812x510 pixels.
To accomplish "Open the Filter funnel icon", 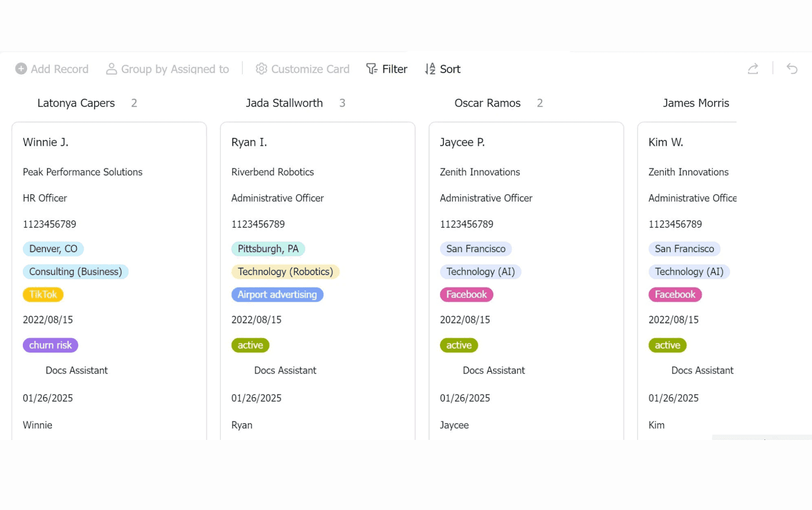I will [371, 69].
